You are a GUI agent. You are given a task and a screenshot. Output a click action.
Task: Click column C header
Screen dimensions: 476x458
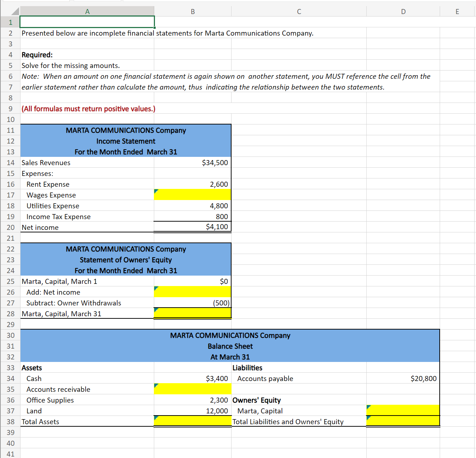coord(299,12)
